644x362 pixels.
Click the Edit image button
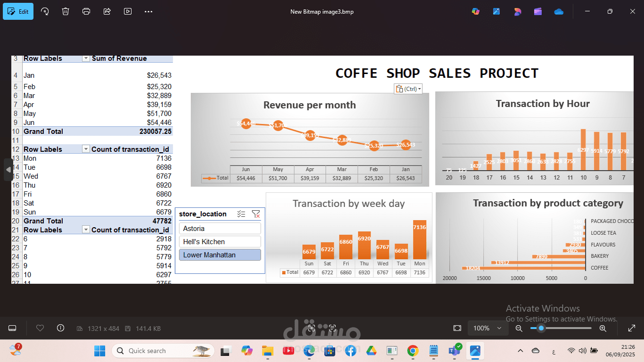(x=18, y=11)
